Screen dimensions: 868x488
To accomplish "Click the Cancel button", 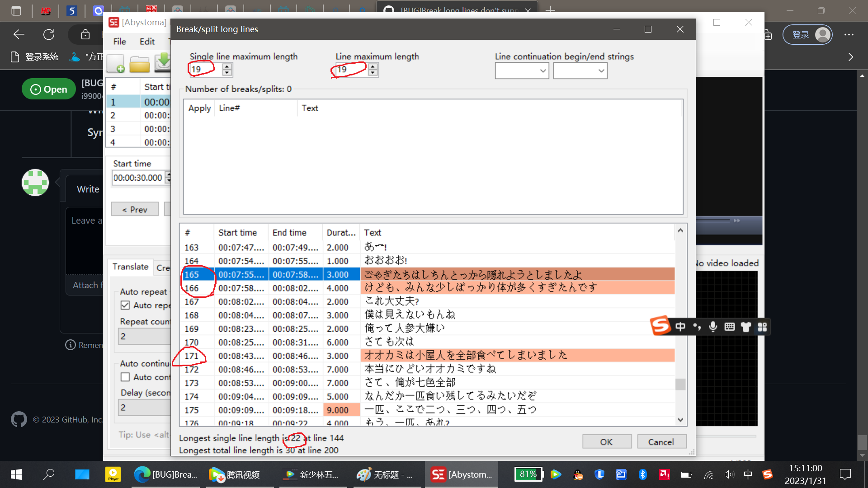I will [661, 441].
